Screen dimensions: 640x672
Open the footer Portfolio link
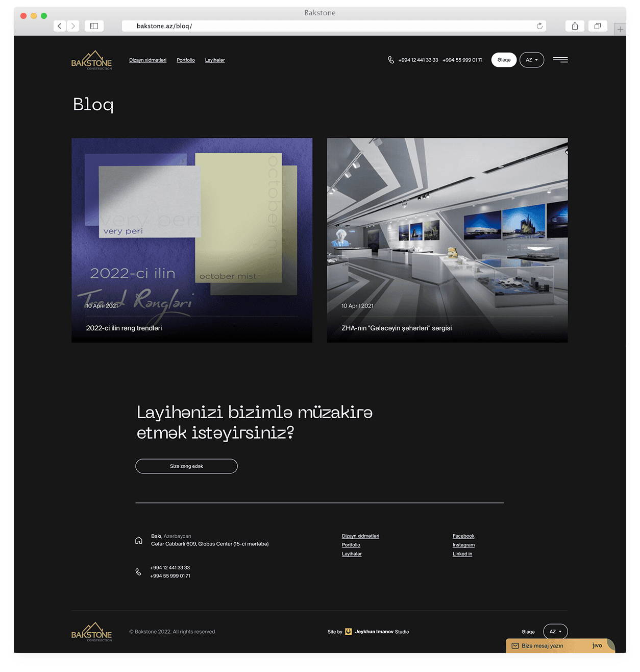[351, 545]
